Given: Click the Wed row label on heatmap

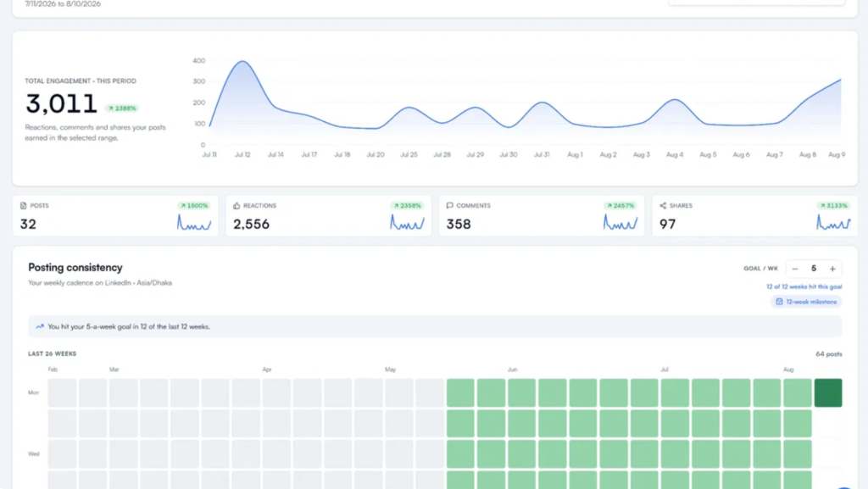Looking at the screenshot, I should coord(34,454).
